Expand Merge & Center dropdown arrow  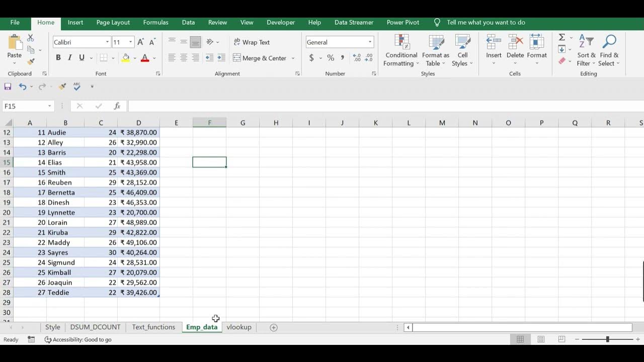pos(293,58)
